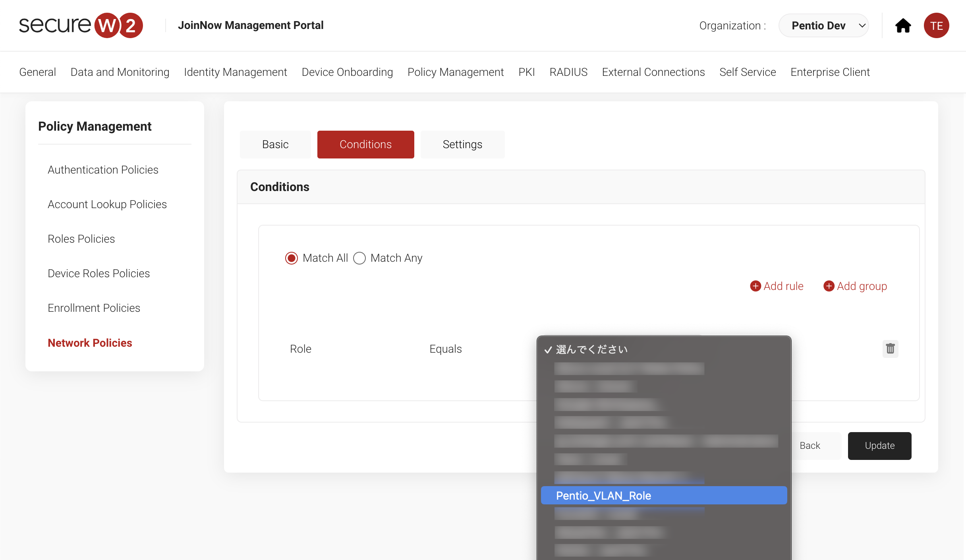Click the Update button
The height and width of the screenshot is (560, 966).
(x=879, y=445)
